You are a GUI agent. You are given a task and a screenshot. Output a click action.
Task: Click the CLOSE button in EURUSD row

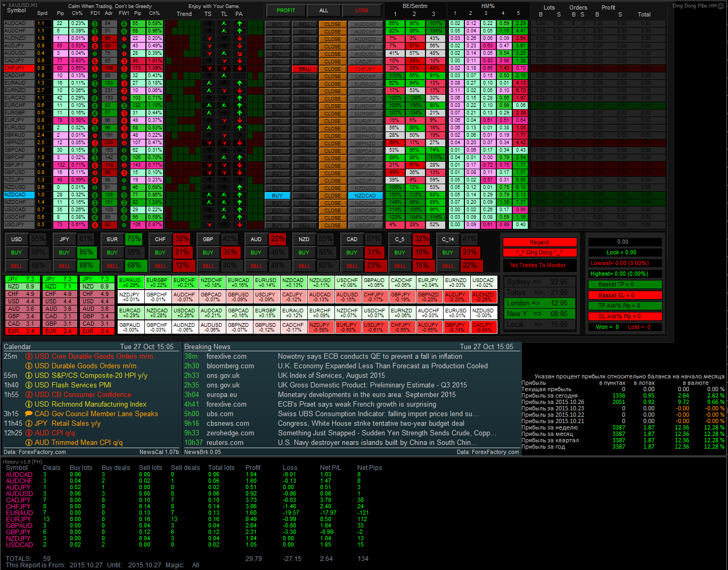click(x=333, y=128)
